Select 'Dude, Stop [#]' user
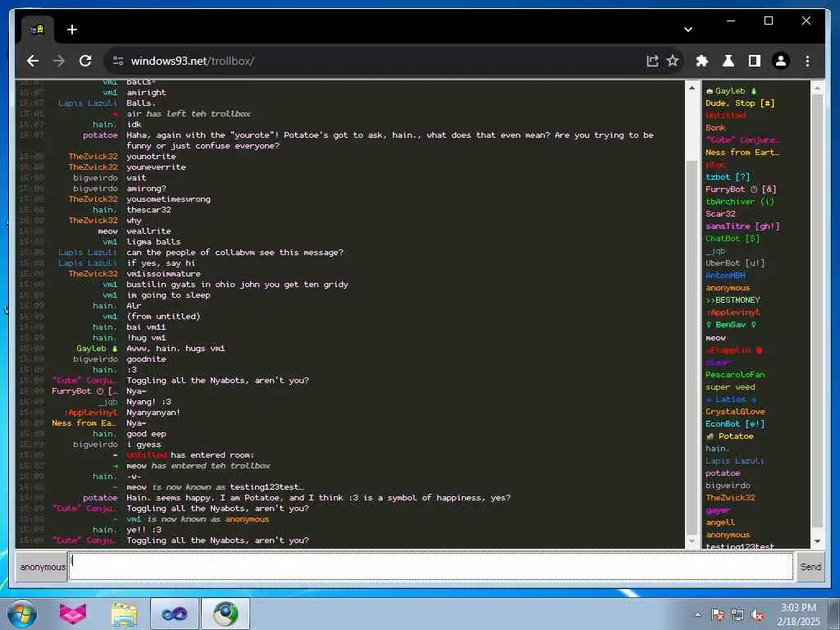 point(740,103)
